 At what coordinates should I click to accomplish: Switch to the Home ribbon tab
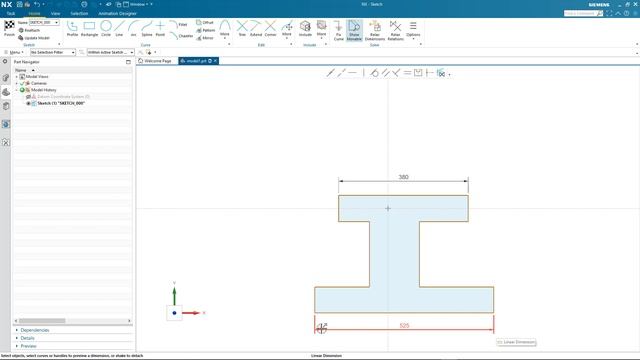click(x=34, y=13)
